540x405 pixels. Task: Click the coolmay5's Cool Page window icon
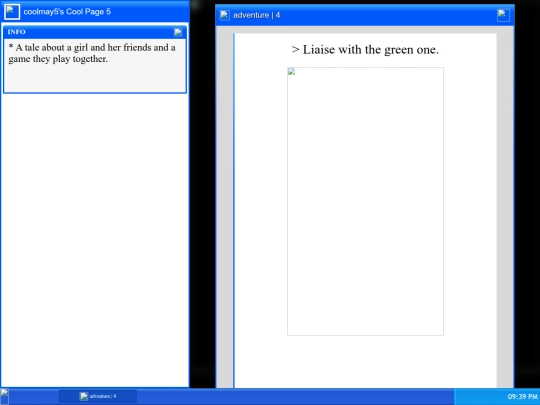tap(12, 12)
